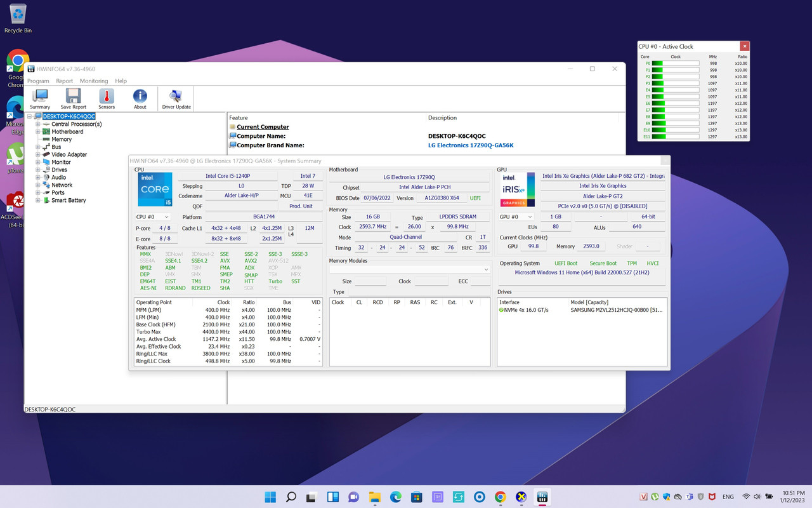Open Monitoring menu
The height and width of the screenshot is (508, 812).
(x=94, y=81)
